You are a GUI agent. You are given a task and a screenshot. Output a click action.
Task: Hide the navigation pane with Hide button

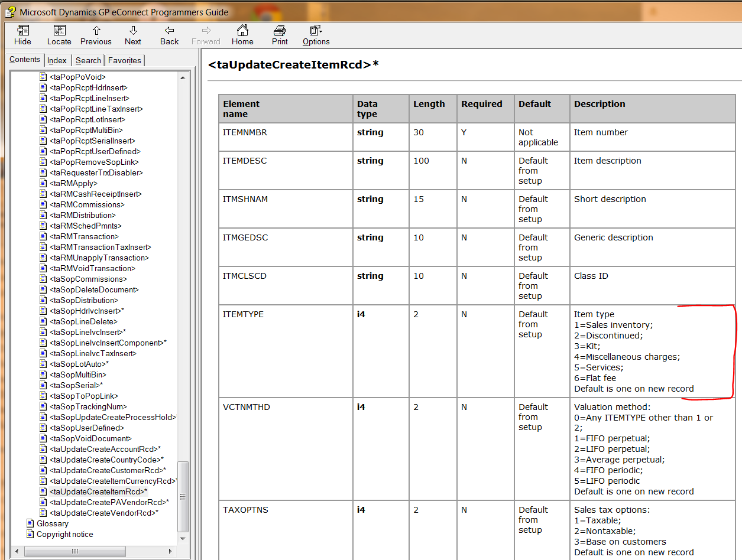(x=22, y=35)
